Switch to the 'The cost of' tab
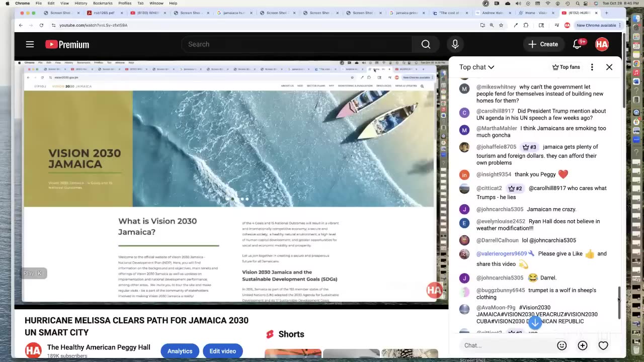This screenshot has height=362, width=644. [x=449, y=13]
